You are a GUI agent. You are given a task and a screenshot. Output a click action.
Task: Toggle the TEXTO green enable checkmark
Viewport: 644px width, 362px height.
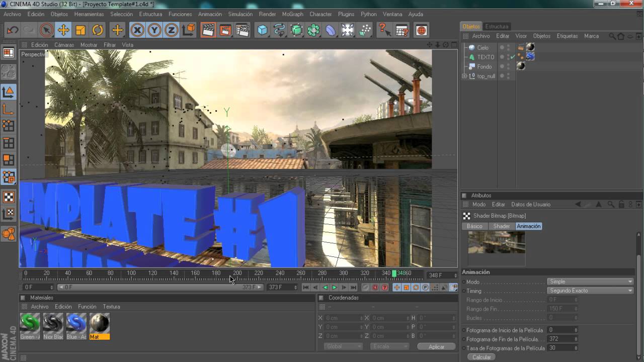pos(513,57)
